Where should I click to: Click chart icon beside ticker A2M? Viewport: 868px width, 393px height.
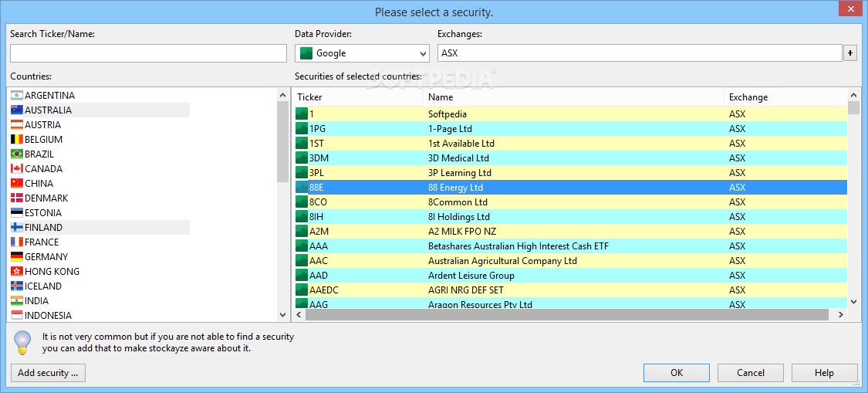[301, 231]
